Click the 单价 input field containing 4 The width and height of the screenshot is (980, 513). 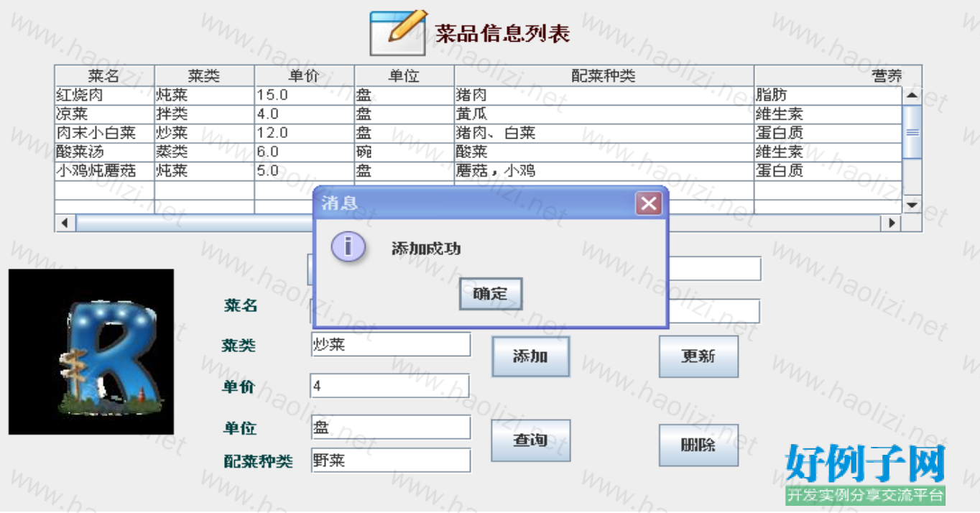point(389,386)
